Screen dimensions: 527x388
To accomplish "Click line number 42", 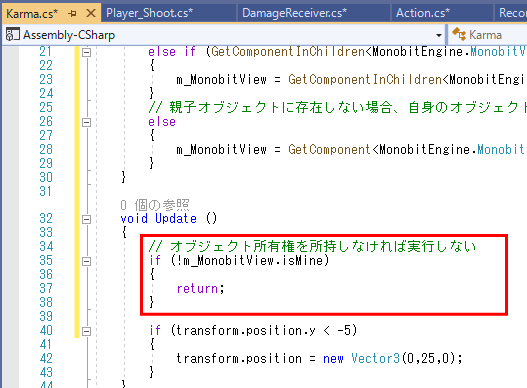I will (x=46, y=358).
